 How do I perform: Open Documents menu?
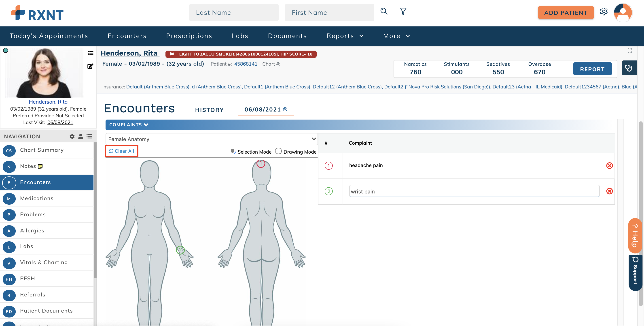coord(287,36)
